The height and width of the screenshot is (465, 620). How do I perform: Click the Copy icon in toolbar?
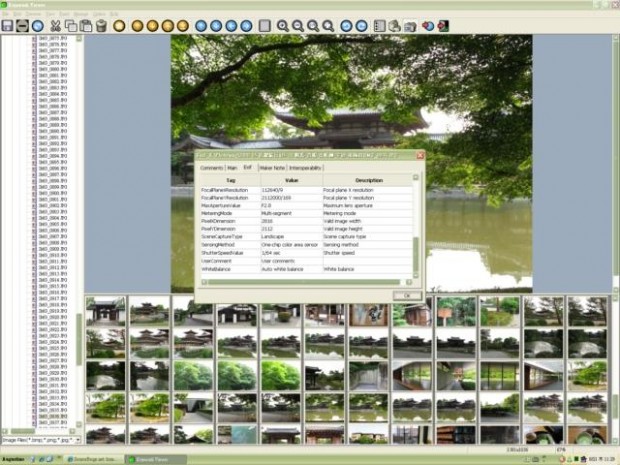pos(71,26)
